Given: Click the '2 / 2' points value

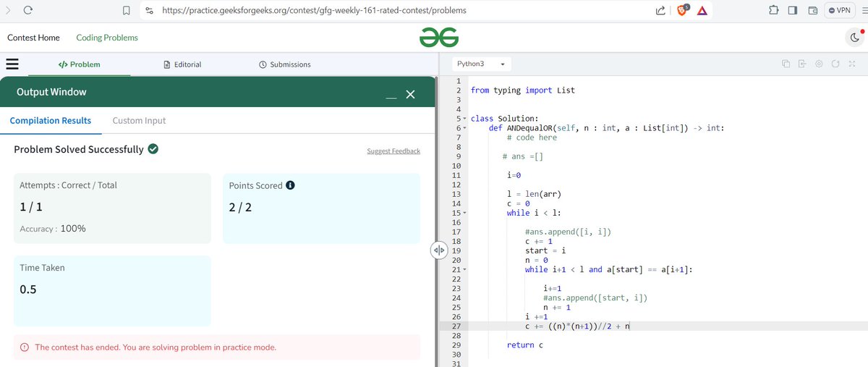Looking at the screenshot, I should click(x=240, y=207).
